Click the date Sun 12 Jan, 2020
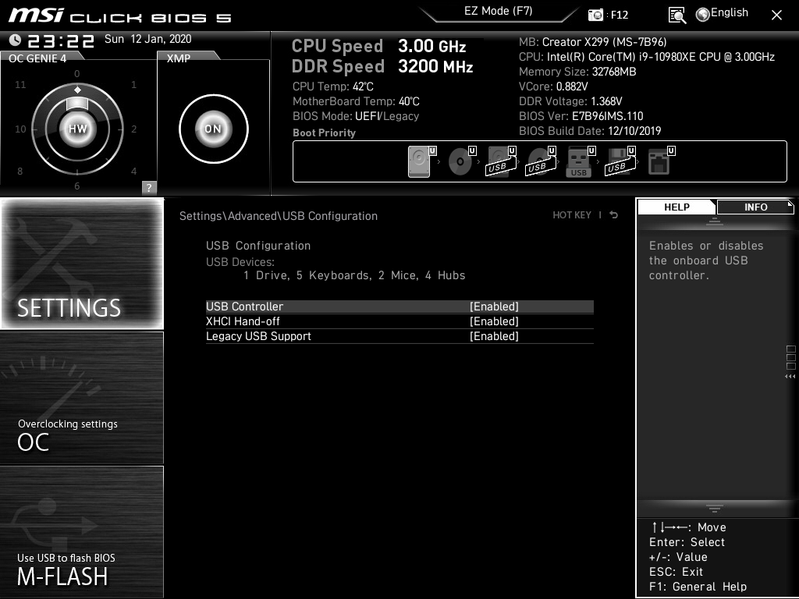799x599 pixels. pyautogui.click(x=148, y=39)
